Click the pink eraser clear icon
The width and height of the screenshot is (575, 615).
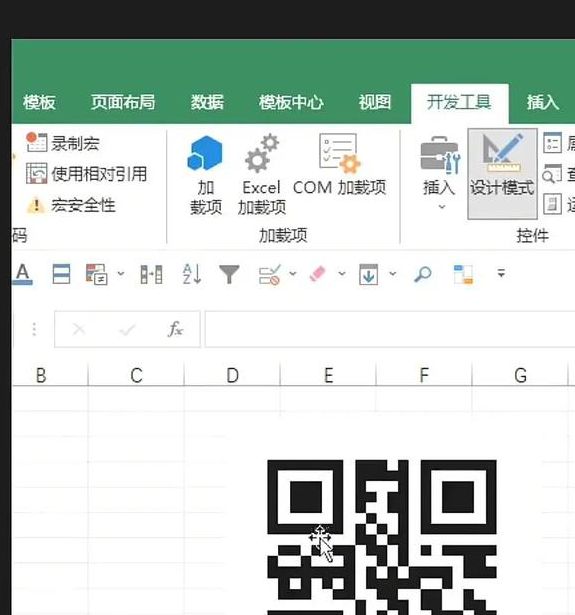(318, 274)
